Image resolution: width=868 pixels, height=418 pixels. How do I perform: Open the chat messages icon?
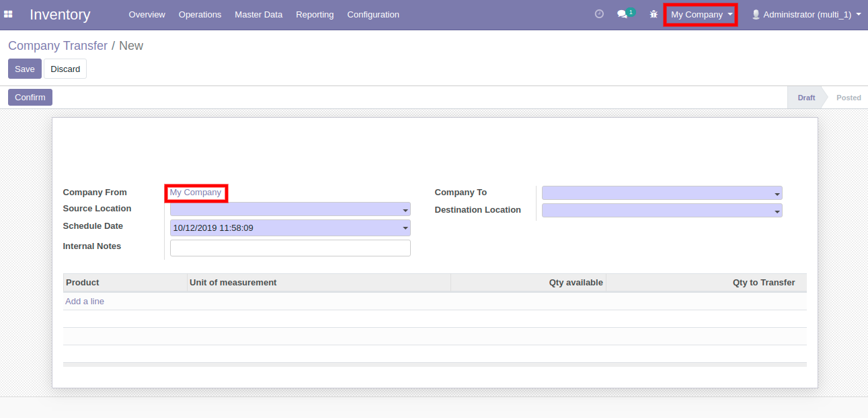click(622, 14)
